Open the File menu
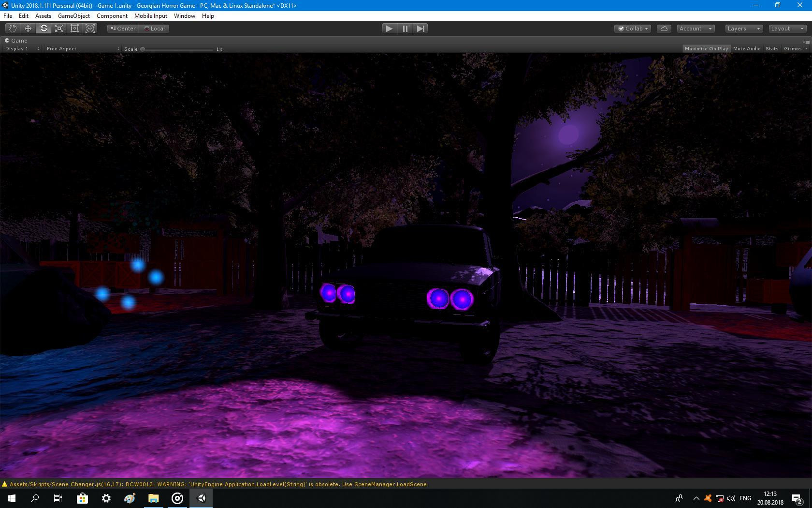Viewport: 812px width, 508px height. 8,16
